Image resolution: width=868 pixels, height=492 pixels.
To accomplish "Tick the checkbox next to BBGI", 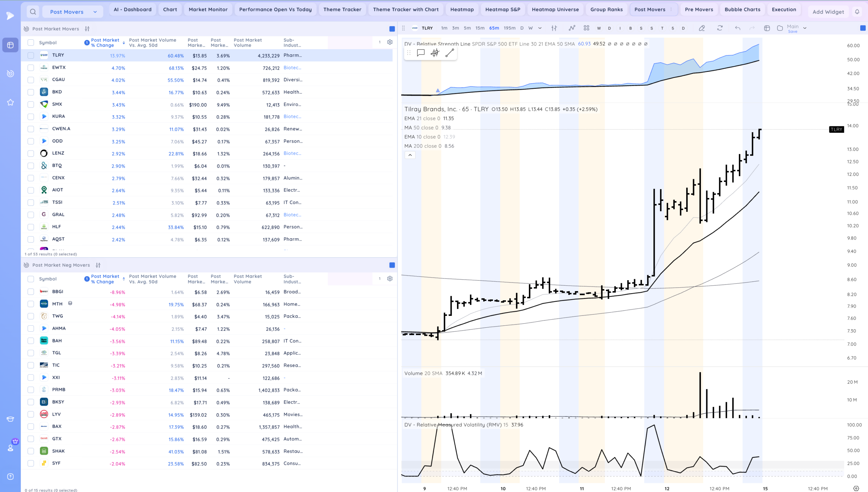I will (31, 292).
